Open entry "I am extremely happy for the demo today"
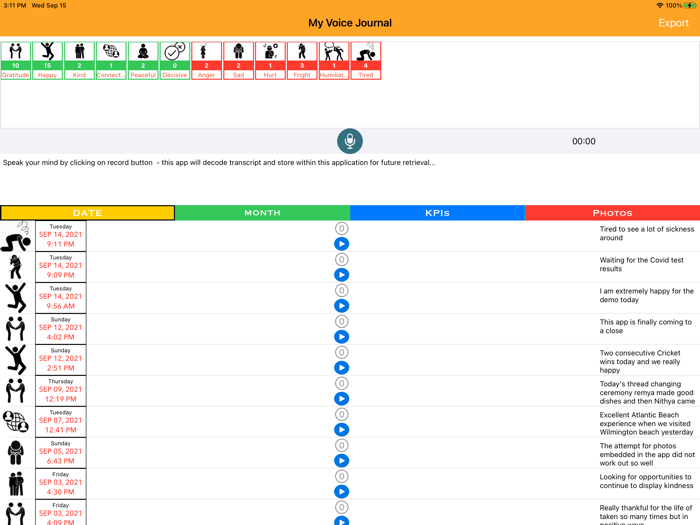This screenshot has height=525, width=700. coord(646,295)
